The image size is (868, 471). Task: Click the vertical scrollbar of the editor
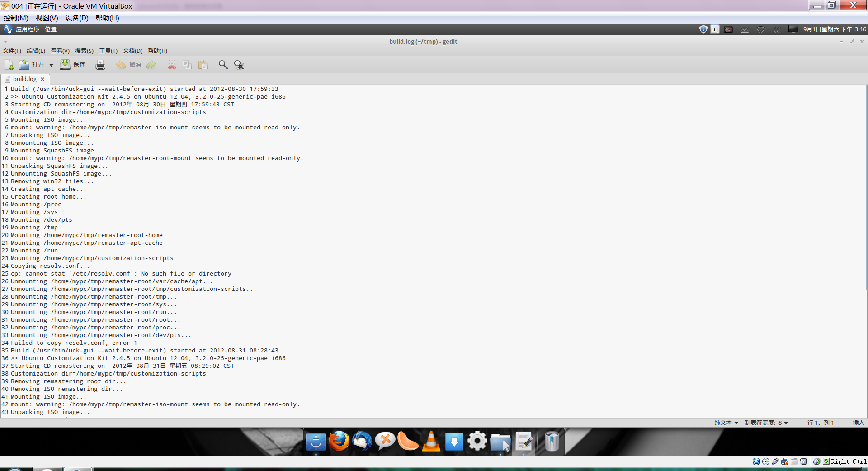[x=866, y=188]
